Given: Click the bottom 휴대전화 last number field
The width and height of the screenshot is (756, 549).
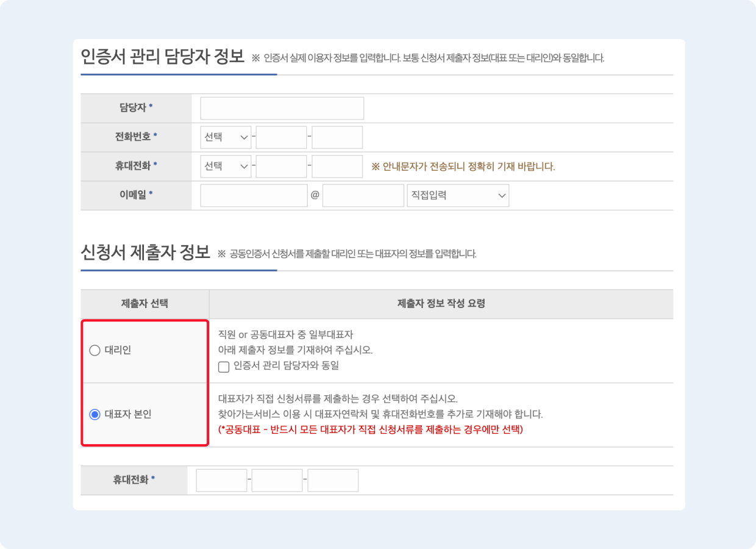Looking at the screenshot, I should (x=332, y=480).
